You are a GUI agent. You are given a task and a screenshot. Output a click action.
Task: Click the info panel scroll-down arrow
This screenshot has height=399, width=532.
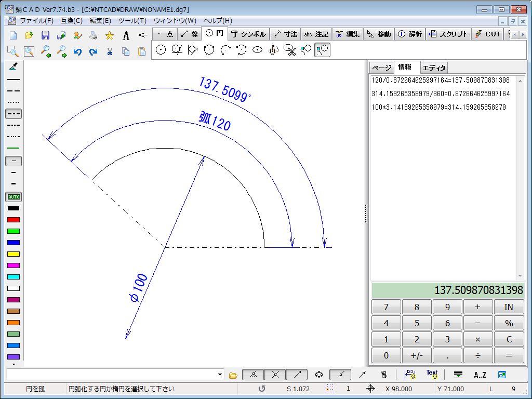tap(520, 276)
